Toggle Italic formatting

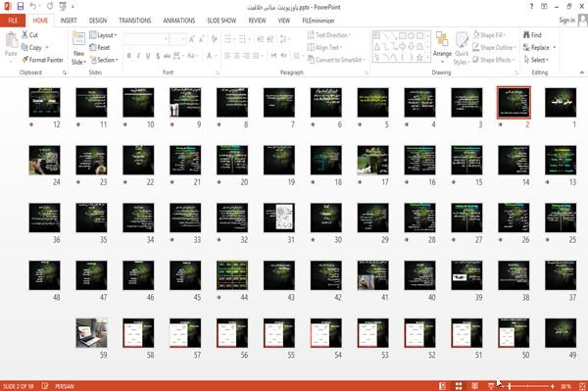tap(138, 56)
